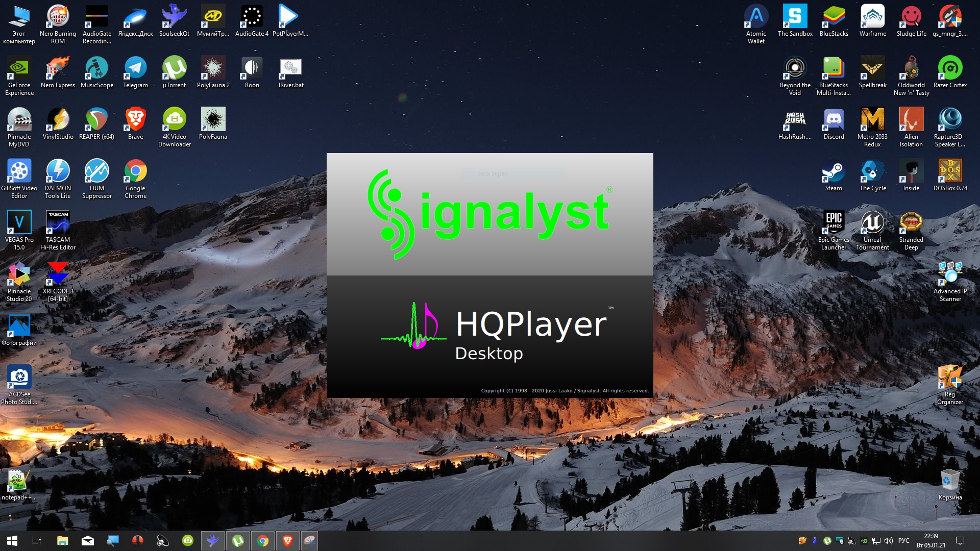Select the Sludge Life desktop icon

tap(911, 20)
